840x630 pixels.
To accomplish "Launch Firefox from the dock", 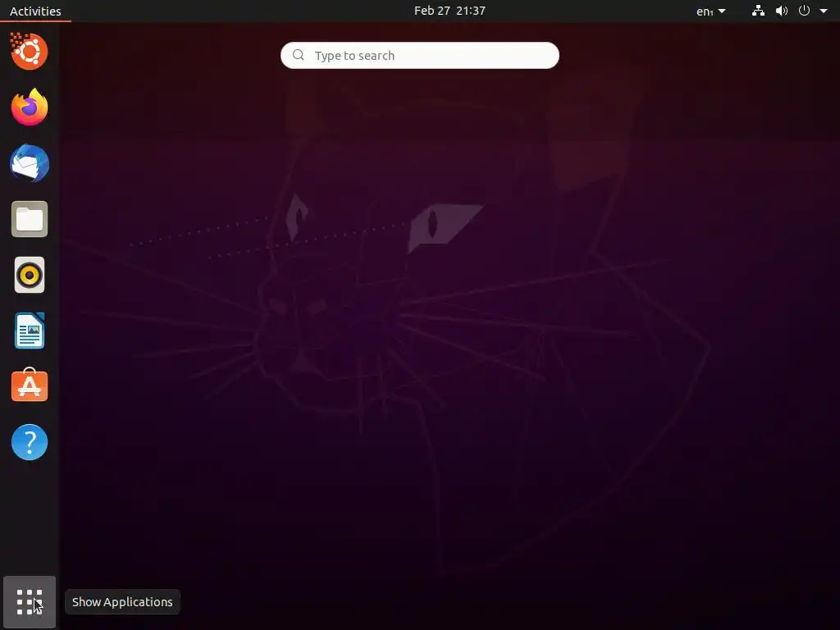I will pyautogui.click(x=30, y=107).
